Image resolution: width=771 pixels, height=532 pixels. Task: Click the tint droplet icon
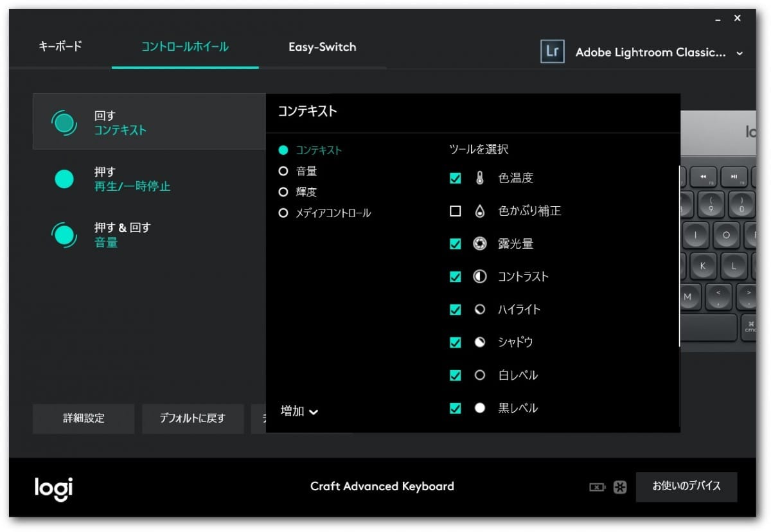(x=479, y=211)
